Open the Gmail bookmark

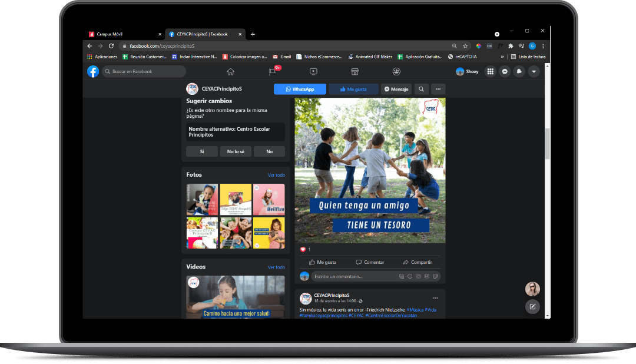coord(282,57)
